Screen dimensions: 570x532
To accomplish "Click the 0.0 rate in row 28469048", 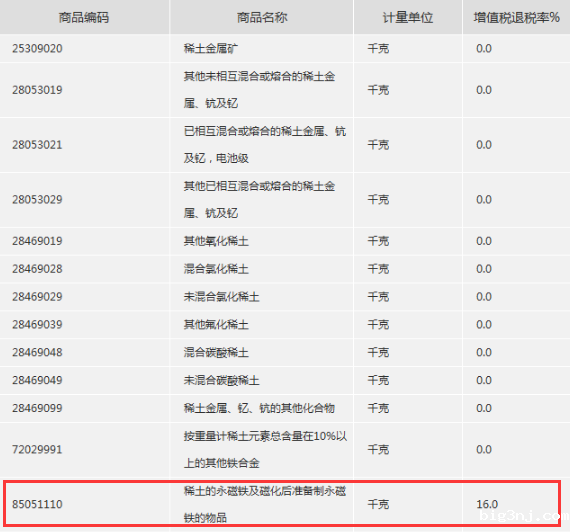I will (484, 352).
